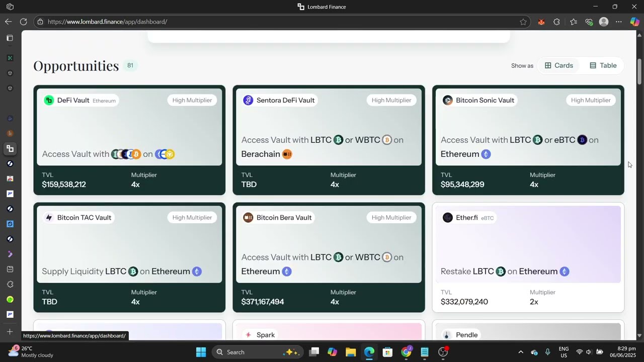
Task: Click the eBTC coin icon in Sonic Vault card
Action: (x=582, y=140)
